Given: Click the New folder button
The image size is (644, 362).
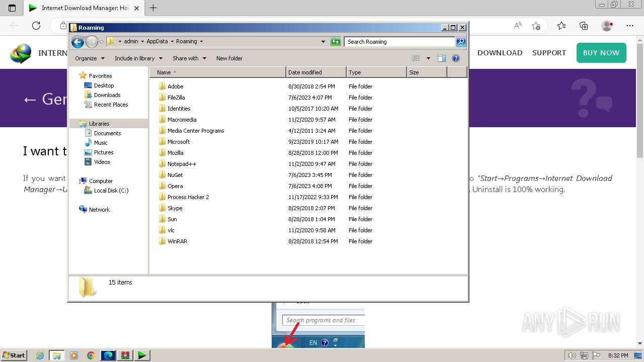Looking at the screenshot, I should point(229,58).
